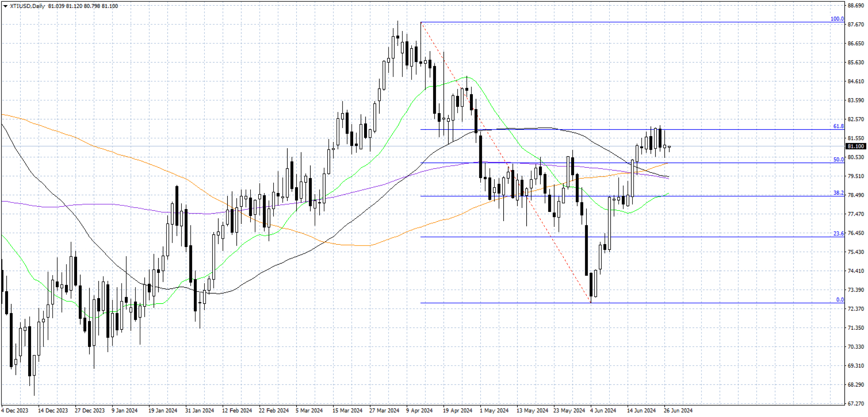Select the 0.0 Fibonacci level label
Screen dimensions: 868x417
tap(840, 300)
